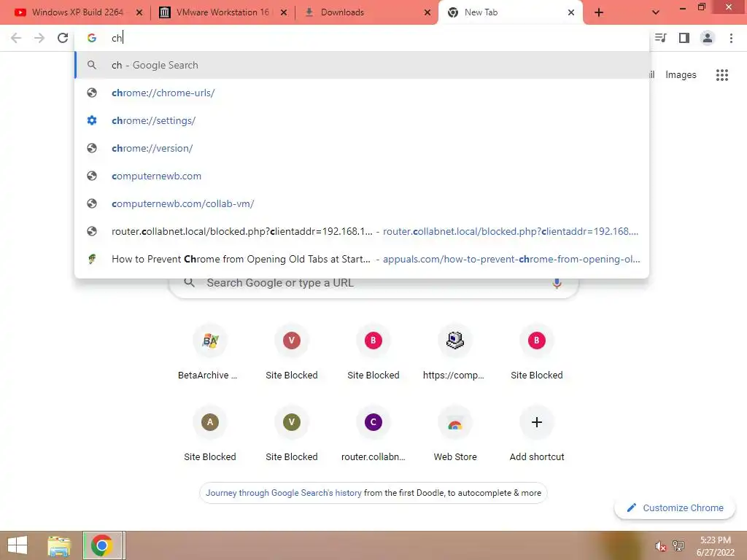Close the New Tab tab

click(x=571, y=12)
